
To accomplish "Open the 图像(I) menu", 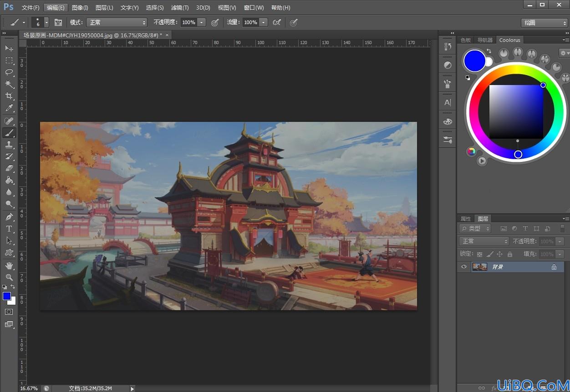I will (x=80, y=8).
